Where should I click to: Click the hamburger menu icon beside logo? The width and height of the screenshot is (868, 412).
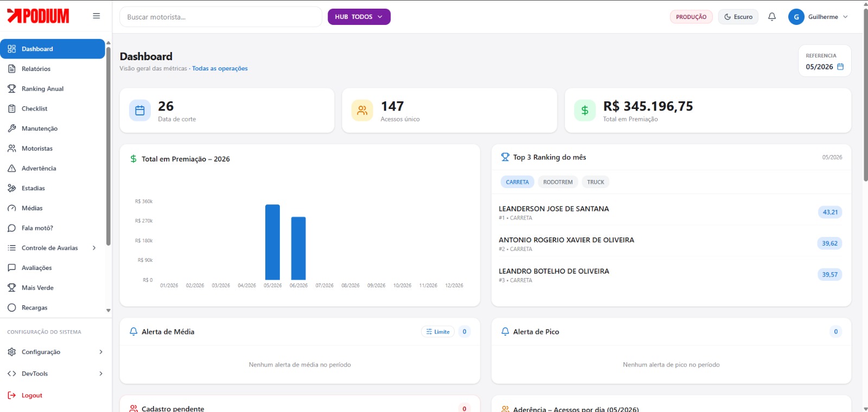click(97, 16)
